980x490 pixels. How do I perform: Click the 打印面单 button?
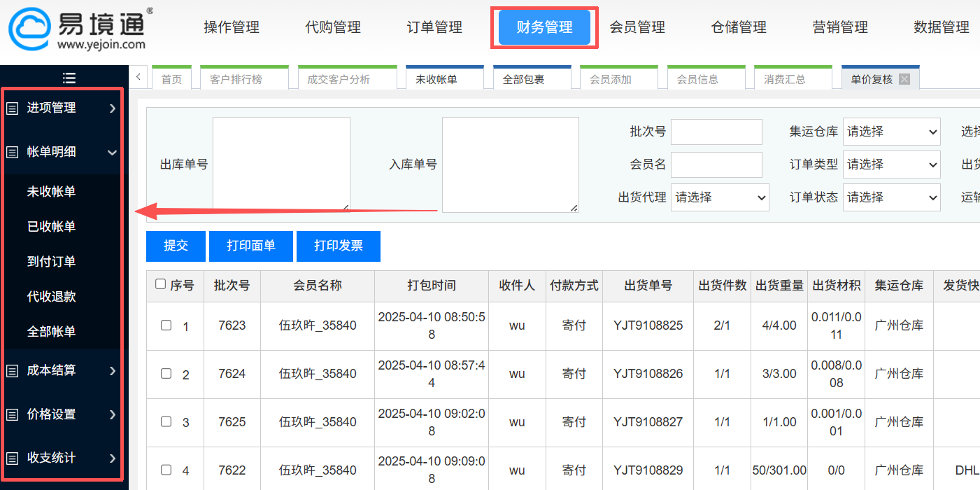pyautogui.click(x=251, y=246)
